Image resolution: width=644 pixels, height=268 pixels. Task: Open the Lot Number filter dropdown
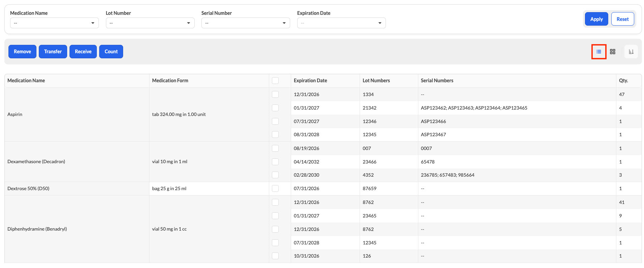coord(150,23)
